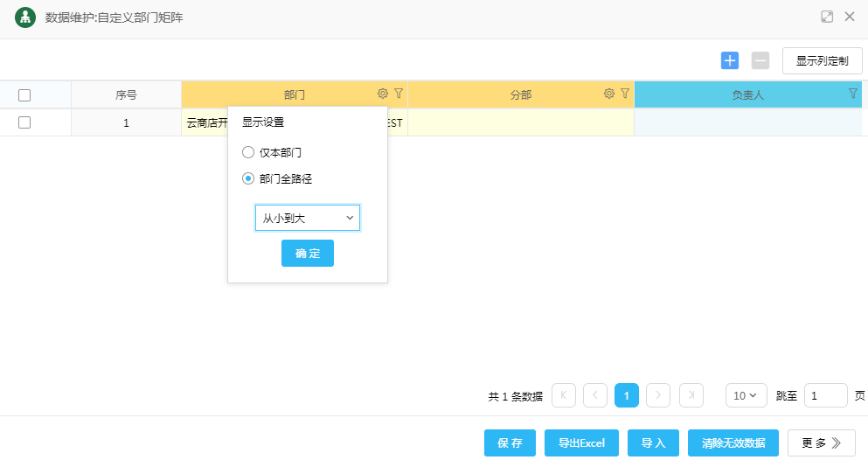Screen dimensions: 868x467
Task: Toggle the select-all checkbox in header
Action: click(x=24, y=95)
